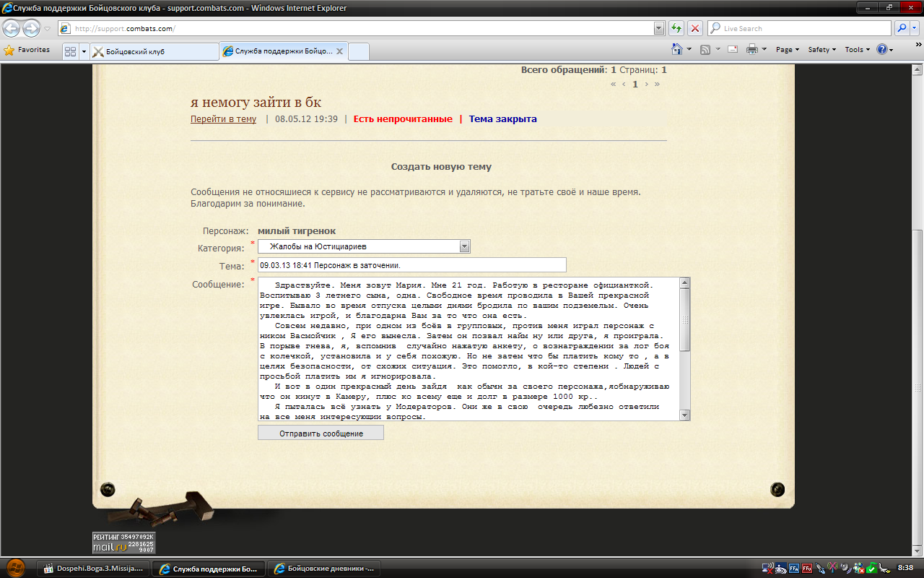
Task: Click the green checkmark security tray icon
Action: [872, 569]
